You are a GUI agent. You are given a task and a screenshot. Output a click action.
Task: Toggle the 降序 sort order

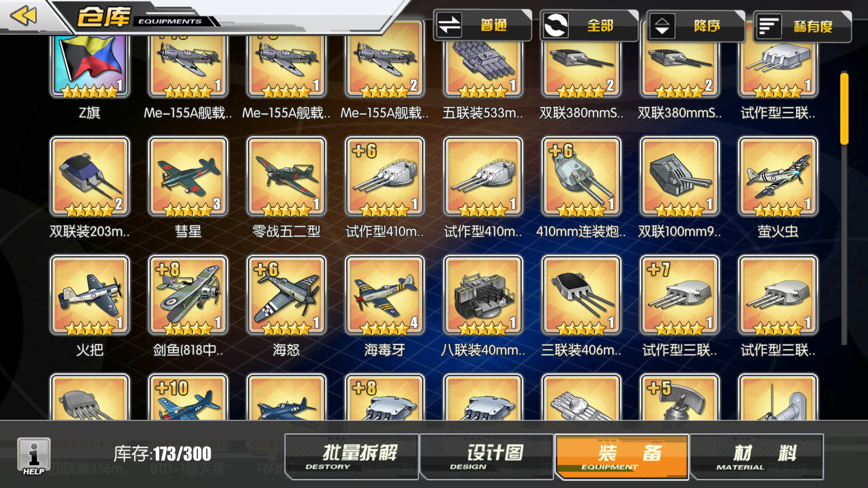(696, 26)
